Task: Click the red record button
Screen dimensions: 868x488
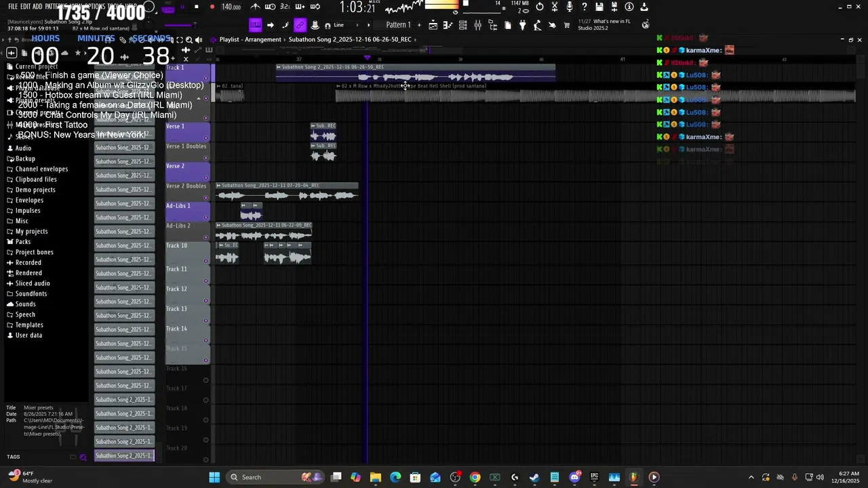Action: pyautogui.click(x=212, y=7)
